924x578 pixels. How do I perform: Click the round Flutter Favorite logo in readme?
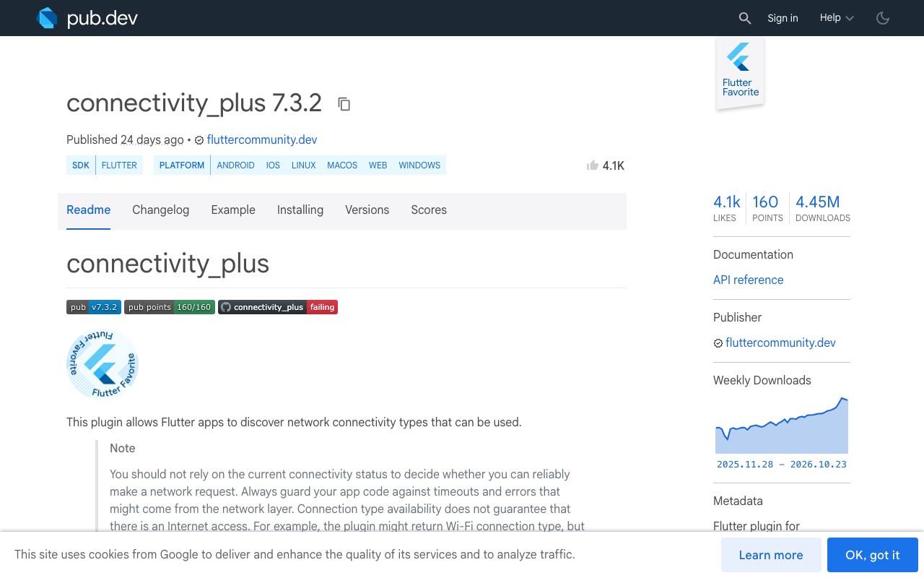pyautogui.click(x=103, y=363)
